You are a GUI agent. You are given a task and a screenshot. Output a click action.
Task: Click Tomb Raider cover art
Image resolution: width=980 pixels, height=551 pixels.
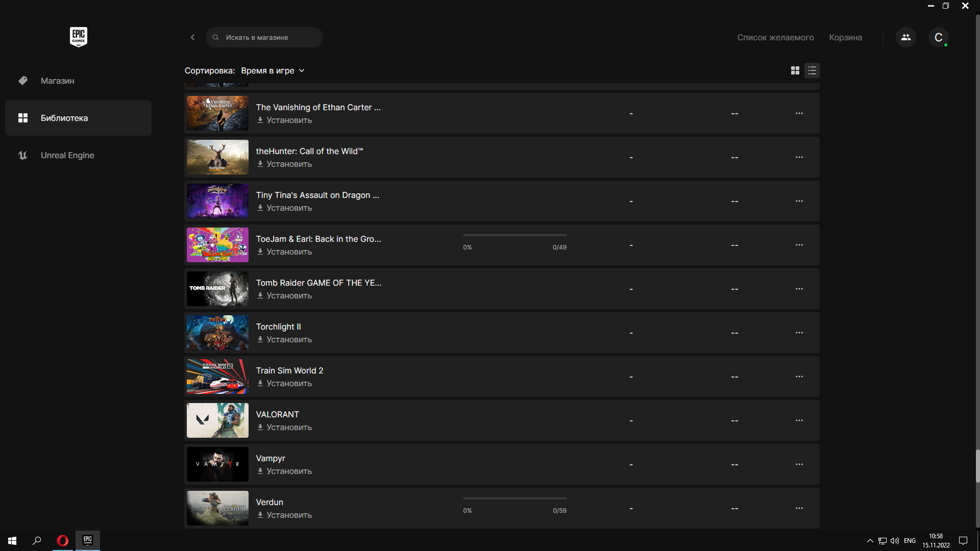tap(217, 289)
